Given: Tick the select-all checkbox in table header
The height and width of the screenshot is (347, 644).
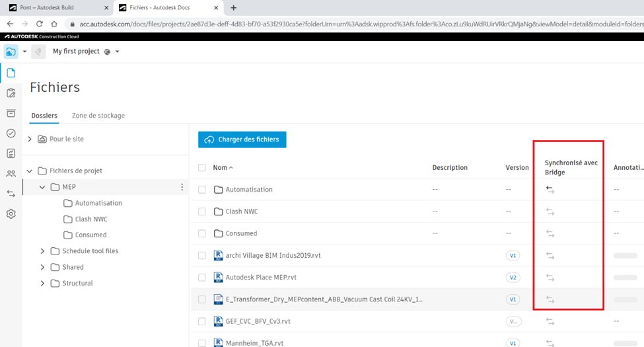Looking at the screenshot, I should [x=201, y=167].
